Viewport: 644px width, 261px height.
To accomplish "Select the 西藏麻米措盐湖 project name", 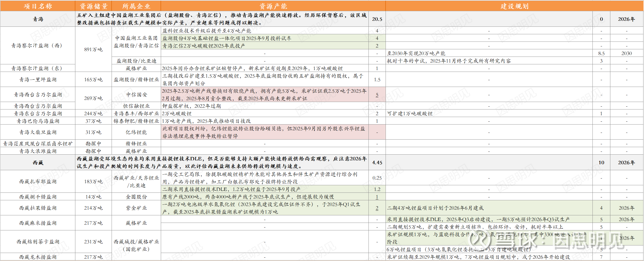I will 38,223.
